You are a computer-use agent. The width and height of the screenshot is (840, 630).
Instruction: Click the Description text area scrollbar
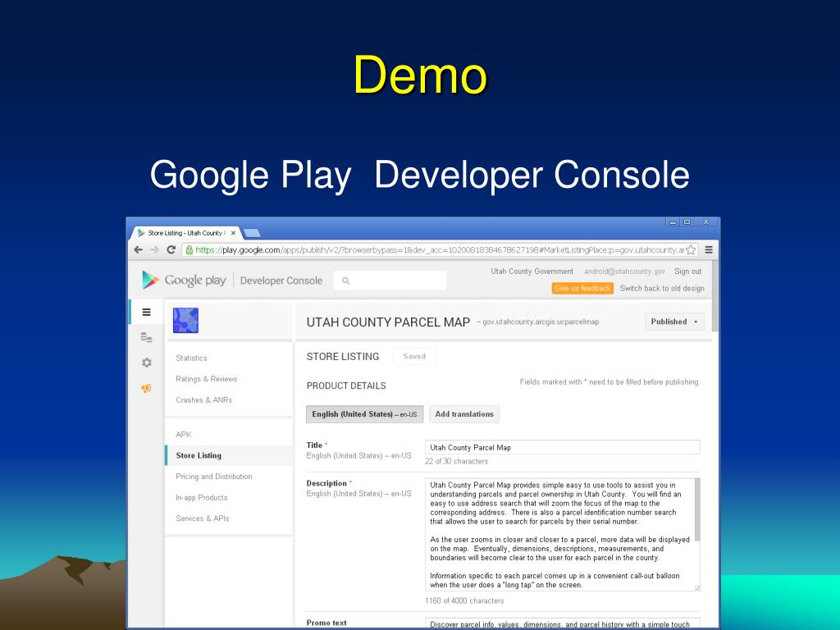pyautogui.click(x=697, y=509)
